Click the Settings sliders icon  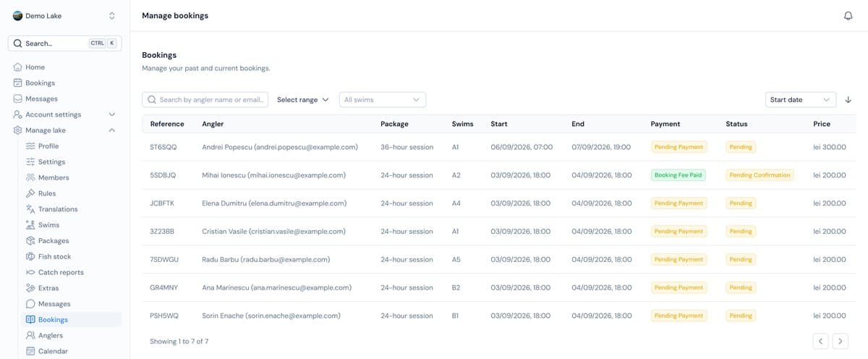click(x=30, y=162)
